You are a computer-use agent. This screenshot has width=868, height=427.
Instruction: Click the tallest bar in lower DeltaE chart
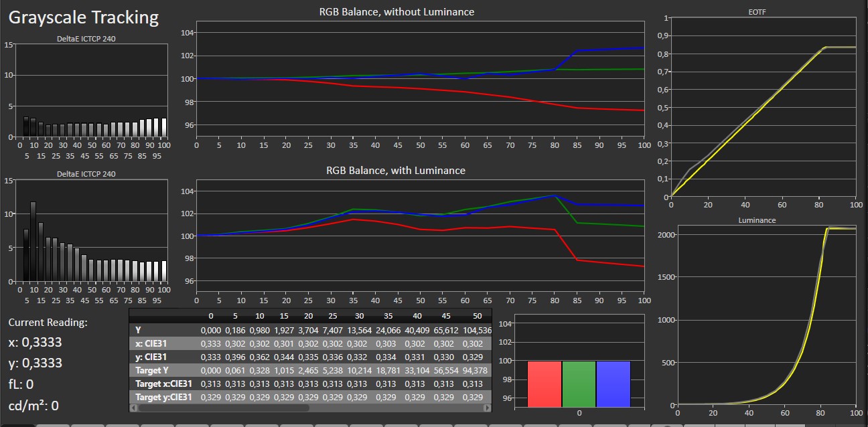coord(33,242)
